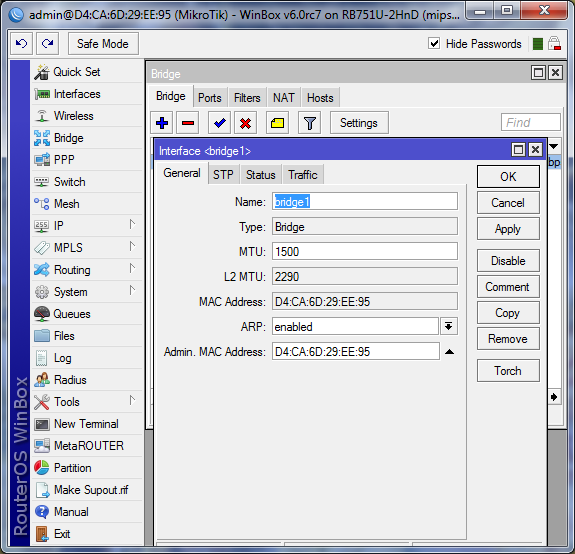Switch to the Hosts tab
This screenshot has width=575, height=554.
click(x=320, y=98)
